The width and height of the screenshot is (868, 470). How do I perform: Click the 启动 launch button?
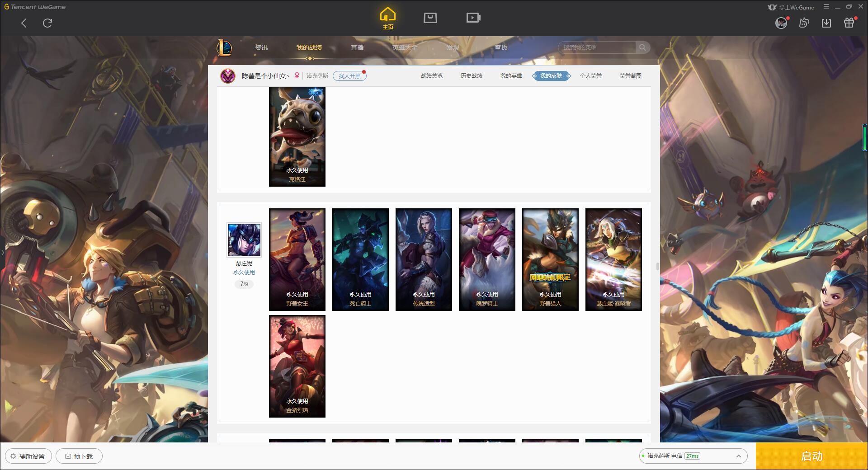click(812, 456)
